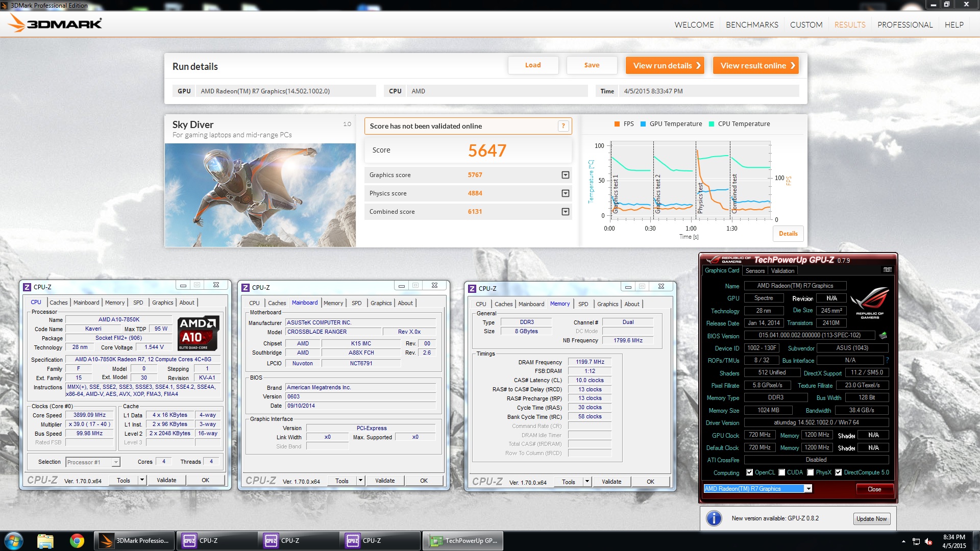The width and height of the screenshot is (980, 551).
Task: Click the DRAM Frequency value field
Action: click(x=590, y=362)
